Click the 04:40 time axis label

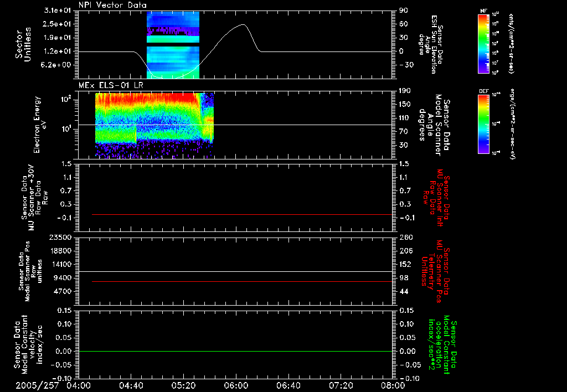click(x=131, y=385)
